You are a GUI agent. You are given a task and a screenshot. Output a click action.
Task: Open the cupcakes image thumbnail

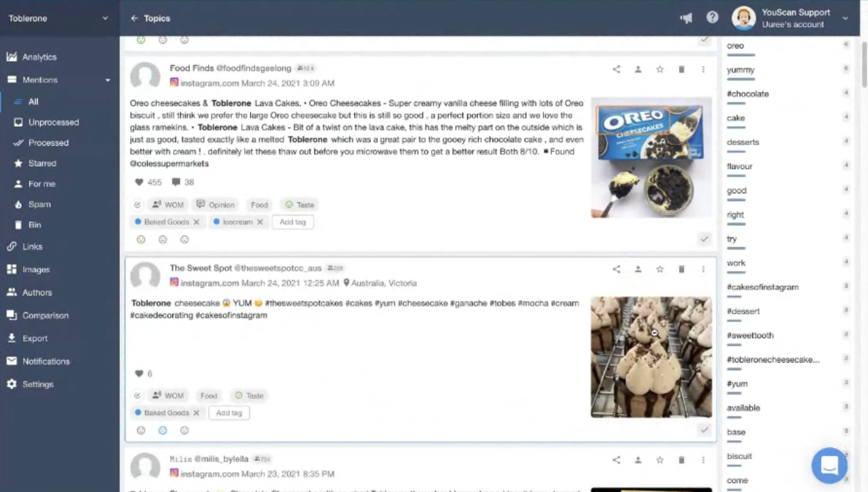651,357
